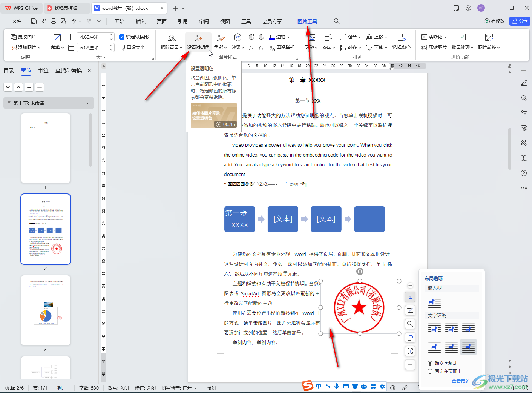The width and height of the screenshot is (532, 393).
Task: Click the floating rotate icon beside image
Action: coord(410,338)
